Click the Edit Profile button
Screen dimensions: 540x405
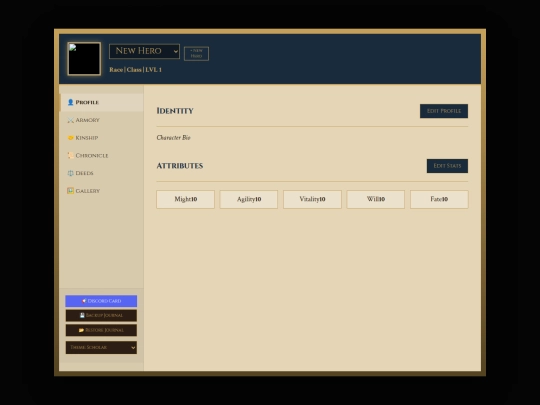[x=444, y=111]
